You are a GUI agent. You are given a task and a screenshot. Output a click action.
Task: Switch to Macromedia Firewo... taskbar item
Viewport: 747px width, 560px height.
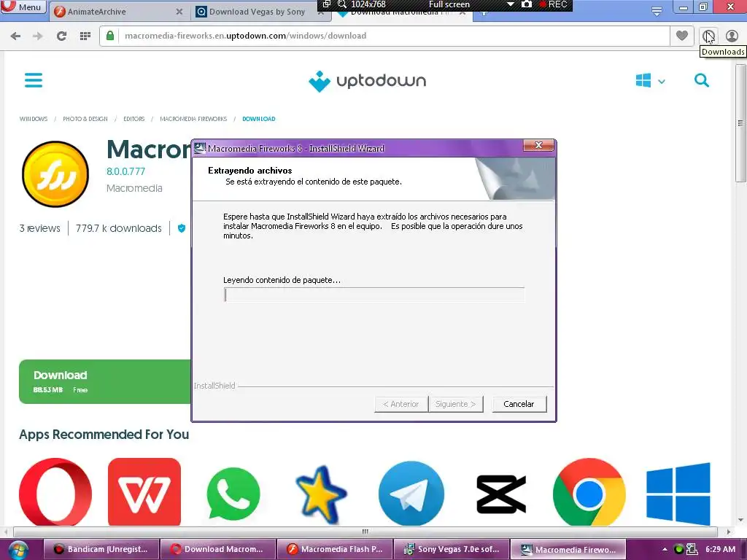point(568,550)
